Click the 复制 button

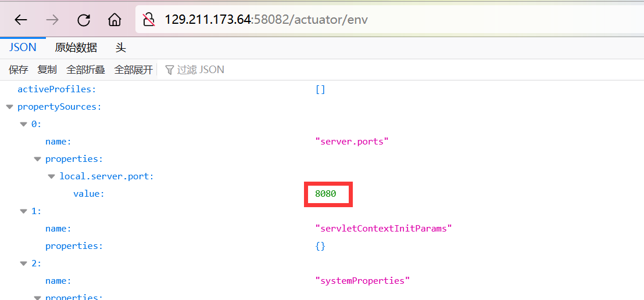pyautogui.click(x=47, y=70)
